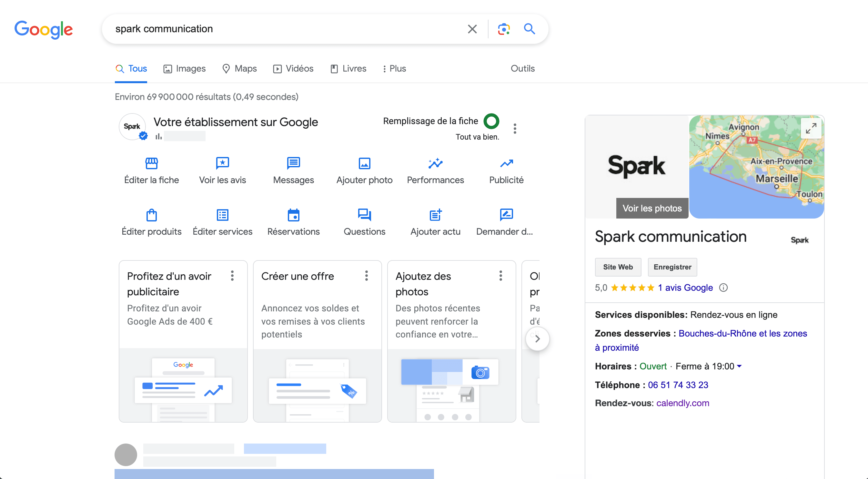Click the Spark profile avatar with verified badge
868x479 pixels.
[133, 127]
